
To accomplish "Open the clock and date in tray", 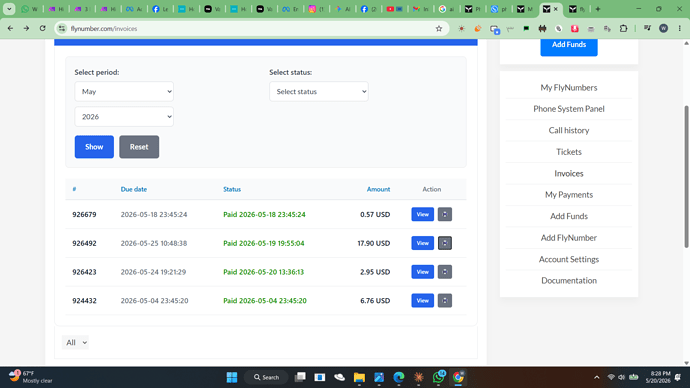I will click(x=658, y=377).
